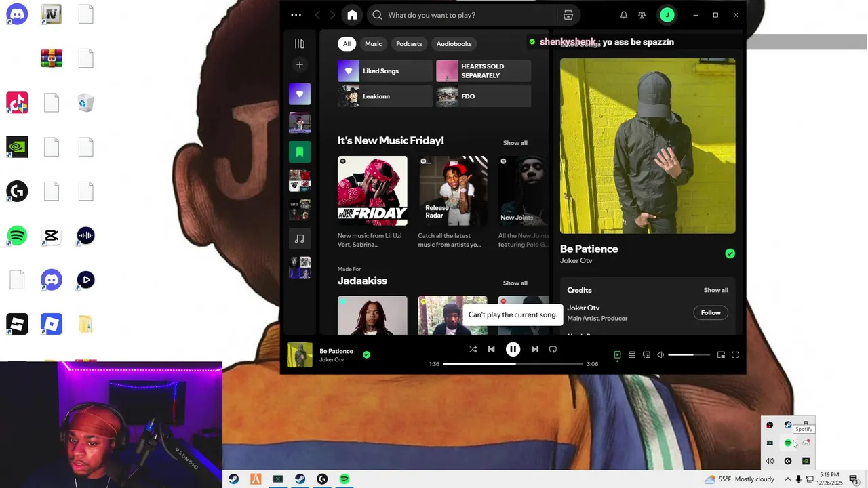
Task: Open New Music Friday playlist cover
Action: pos(372,191)
